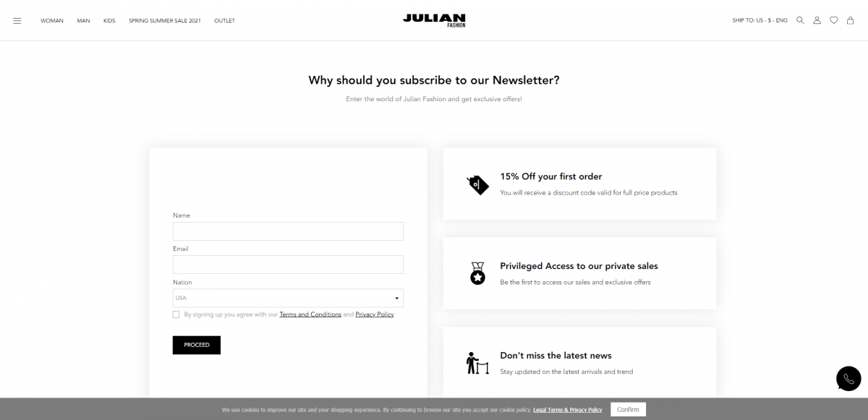Select the WOMAN menu item
The height and width of the screenshot is (420, 868).
(51, 20)
